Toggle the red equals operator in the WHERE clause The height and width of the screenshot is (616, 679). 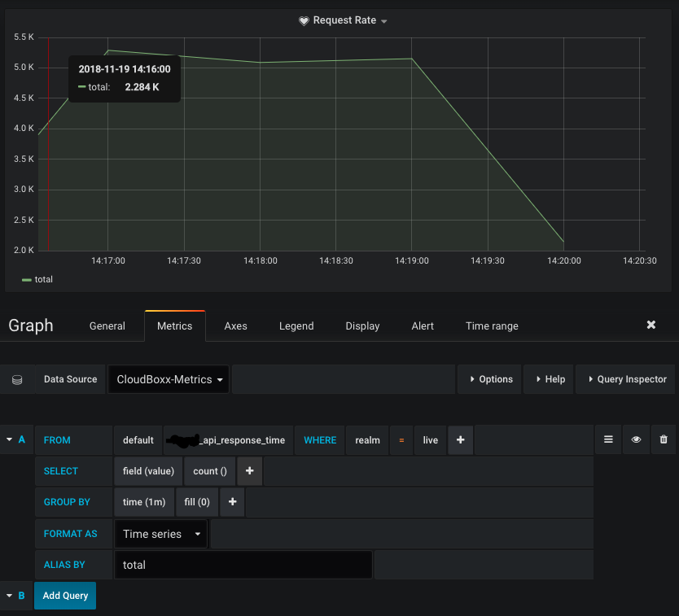pyautogui.click(x=401, y=439)
